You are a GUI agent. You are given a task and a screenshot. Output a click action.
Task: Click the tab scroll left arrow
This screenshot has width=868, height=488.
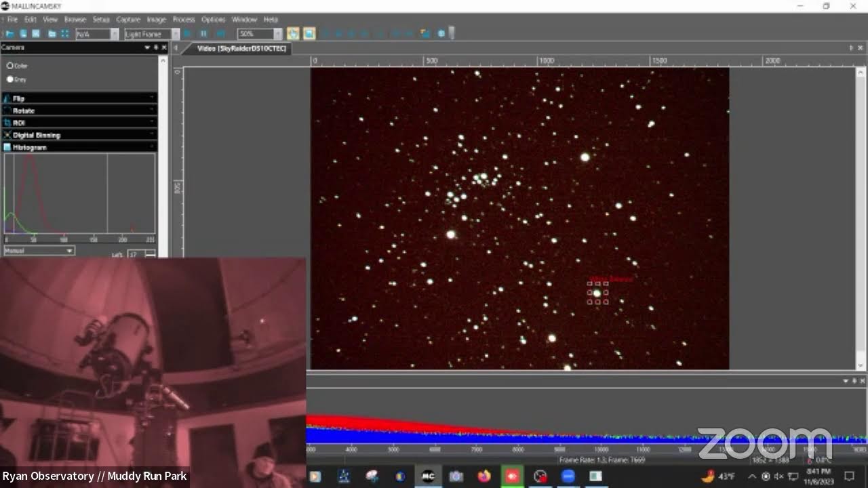[x=176, y=48]
